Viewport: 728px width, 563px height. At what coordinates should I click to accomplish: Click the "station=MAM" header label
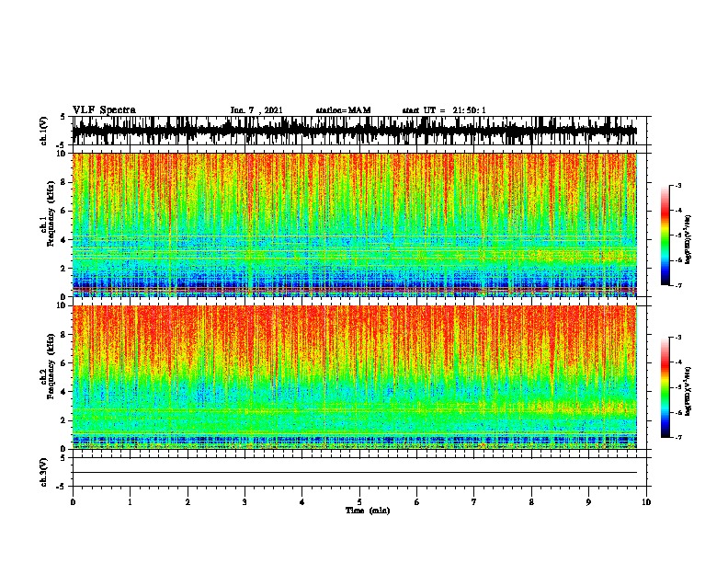(x=343, y=110)
